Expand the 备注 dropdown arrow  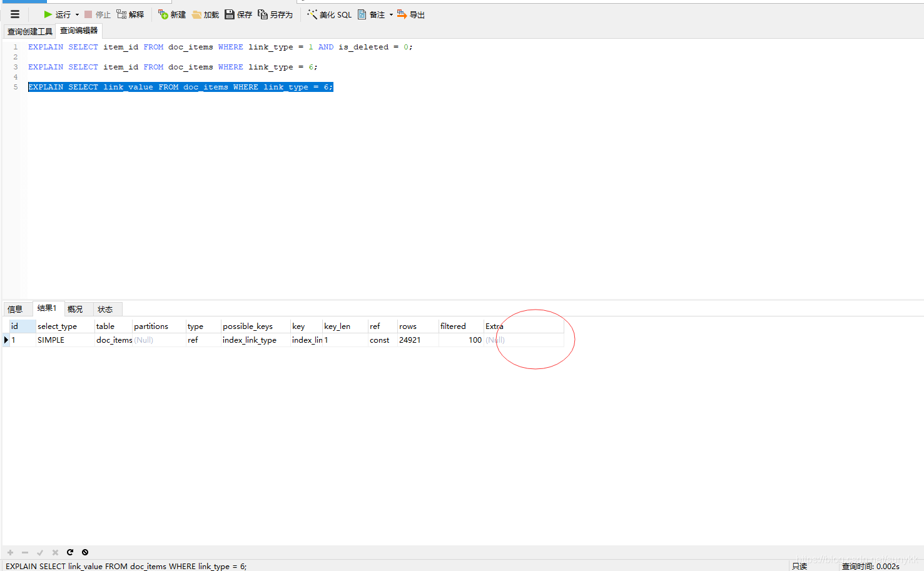(x=391, y=14)
